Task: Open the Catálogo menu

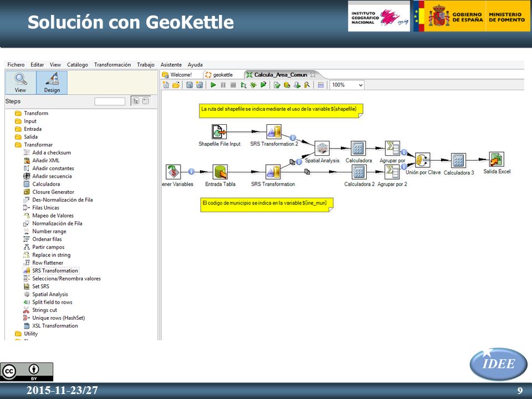Action: pos(78,65)
